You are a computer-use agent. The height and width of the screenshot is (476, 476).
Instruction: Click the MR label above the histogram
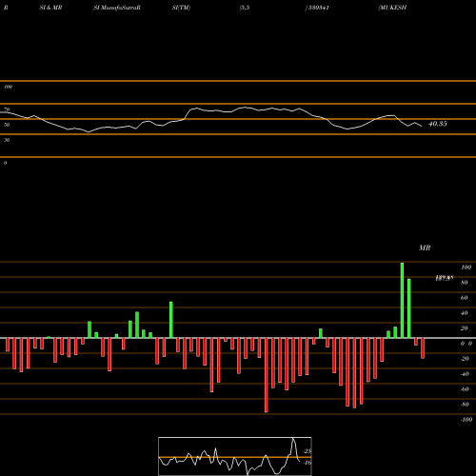tap(425, 248)
